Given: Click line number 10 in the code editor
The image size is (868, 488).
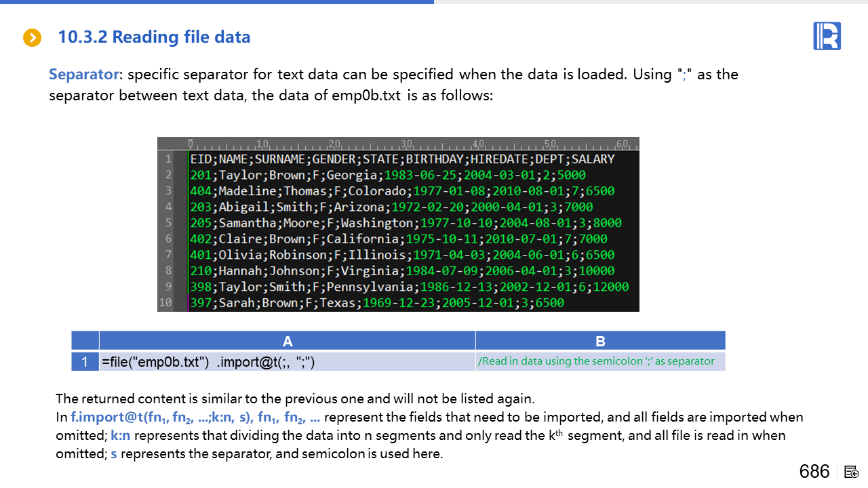Looking at the screenshot, I should (165, 303).
